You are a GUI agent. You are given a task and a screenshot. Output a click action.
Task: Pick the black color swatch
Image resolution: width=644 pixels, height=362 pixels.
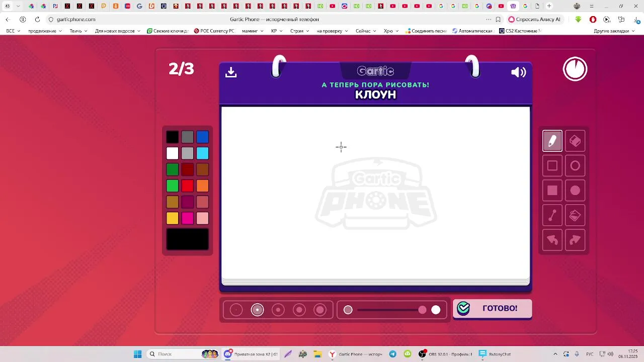click(x=172, y=137)
